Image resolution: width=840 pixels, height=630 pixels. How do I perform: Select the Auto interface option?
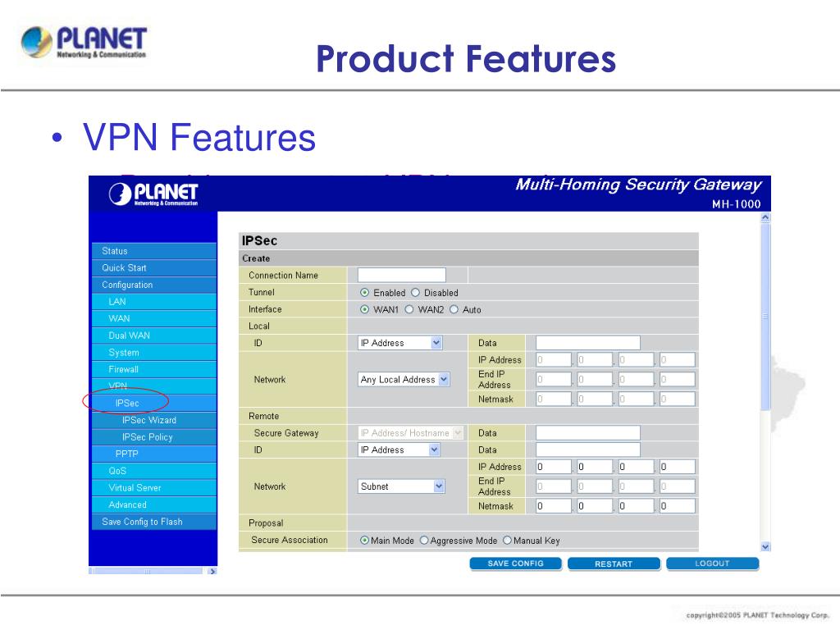click(454, 309)
